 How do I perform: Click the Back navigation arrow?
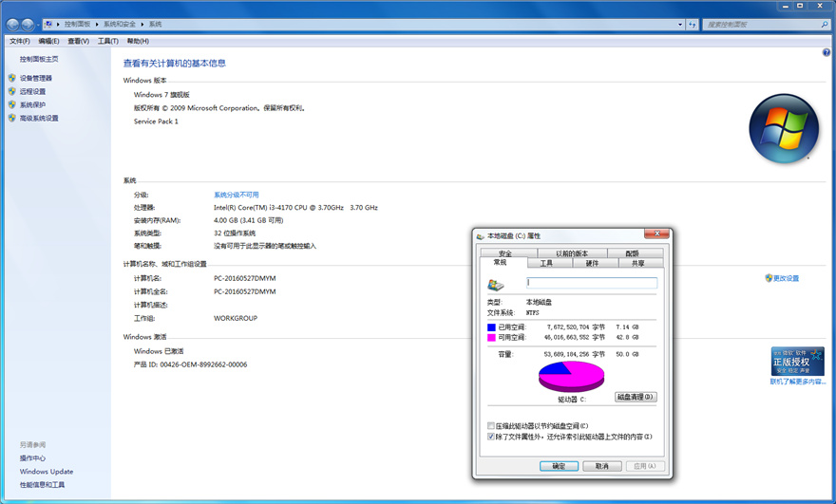coord(12,25)
